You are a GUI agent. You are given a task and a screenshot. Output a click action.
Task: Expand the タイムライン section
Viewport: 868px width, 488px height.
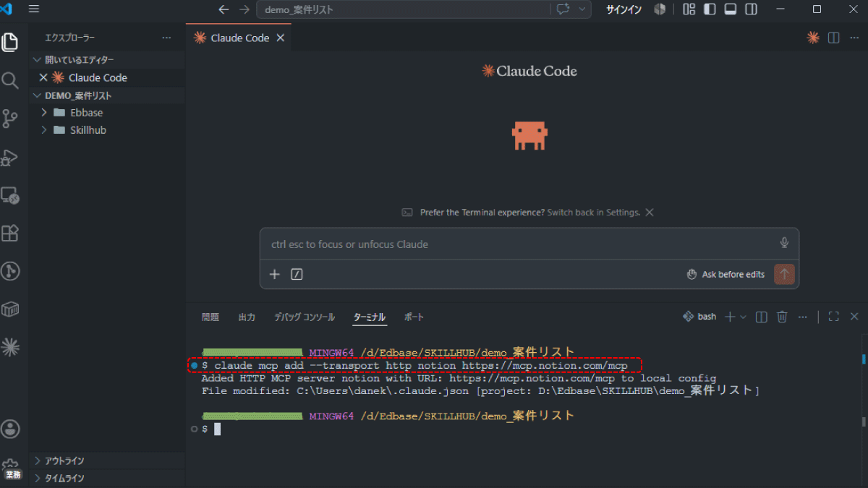107,478
